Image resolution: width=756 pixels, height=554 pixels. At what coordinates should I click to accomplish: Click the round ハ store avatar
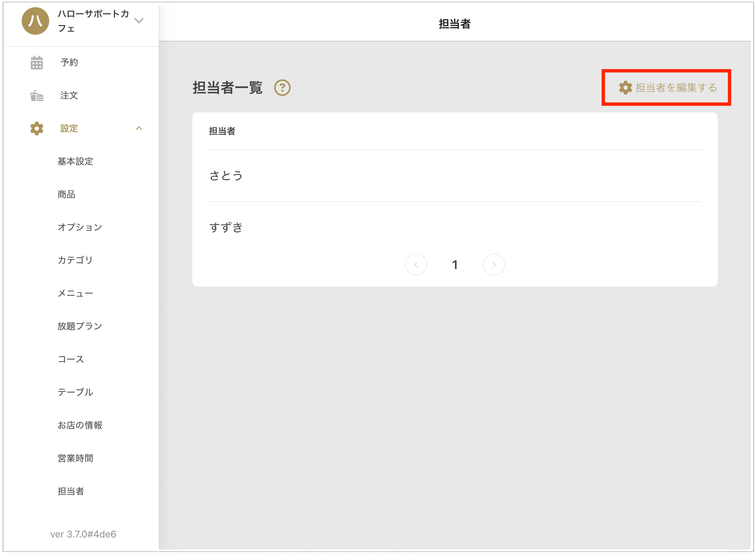point(35,21)
